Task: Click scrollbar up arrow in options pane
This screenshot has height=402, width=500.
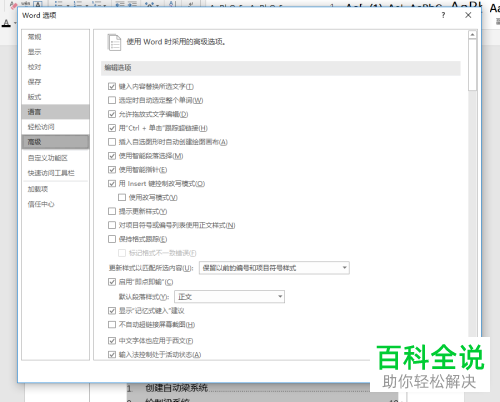Action: pyautogui.click(x=472, y=35)
